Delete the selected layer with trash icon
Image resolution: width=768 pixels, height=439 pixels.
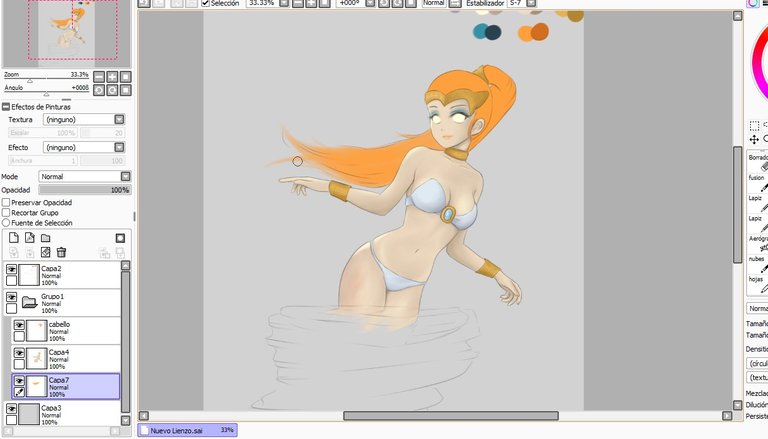pyautogui.click(x=61, y=252)
